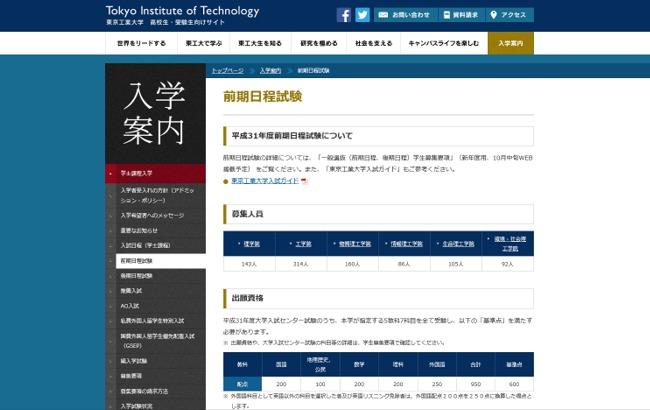This screenshot has width=650, height=410.
Task: Open the 世界をリードする menu
Action: coord(141,43)
